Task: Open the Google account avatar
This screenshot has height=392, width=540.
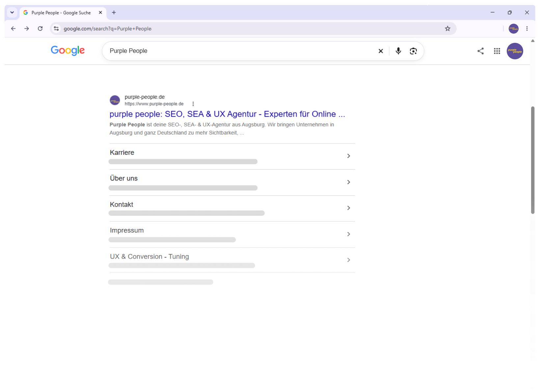Action: pos(515,51)
